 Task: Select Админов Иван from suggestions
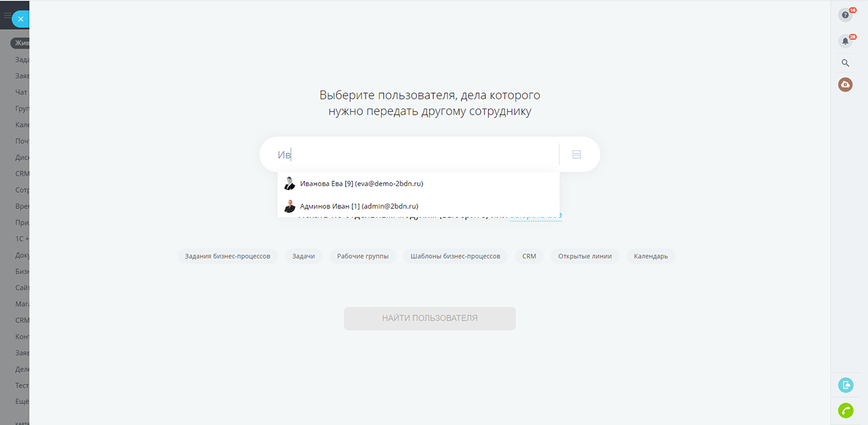[359, 206]
